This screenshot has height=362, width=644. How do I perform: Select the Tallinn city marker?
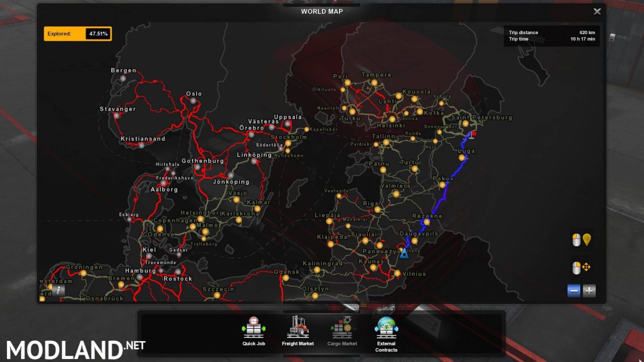[x=386, y=143]
